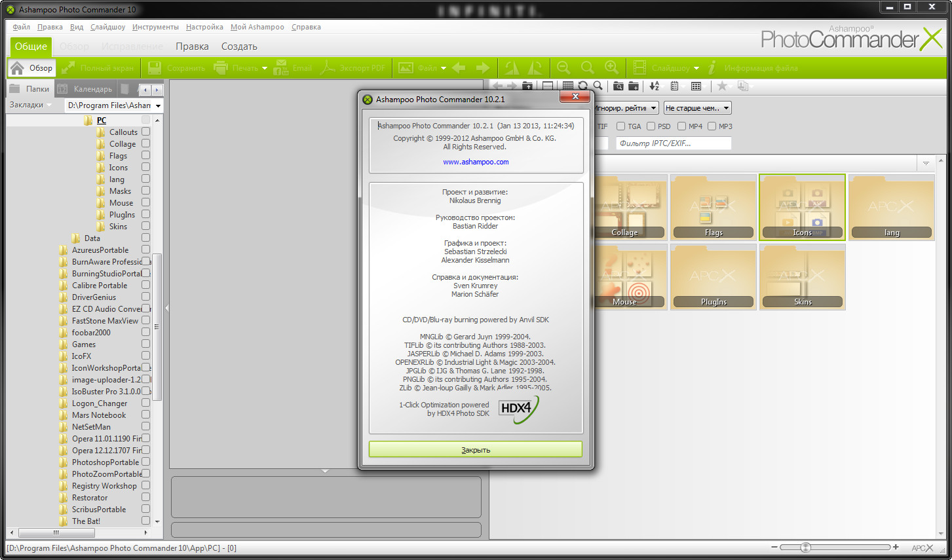Enable the MP3 format filter

[712, 126]
